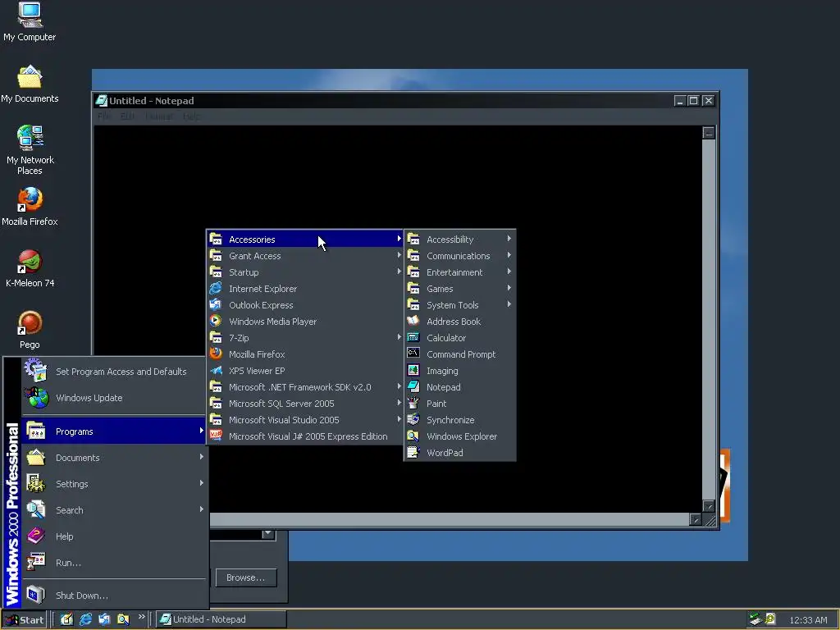
Task: Click the Windows Explorer icon
Action: 413,436
